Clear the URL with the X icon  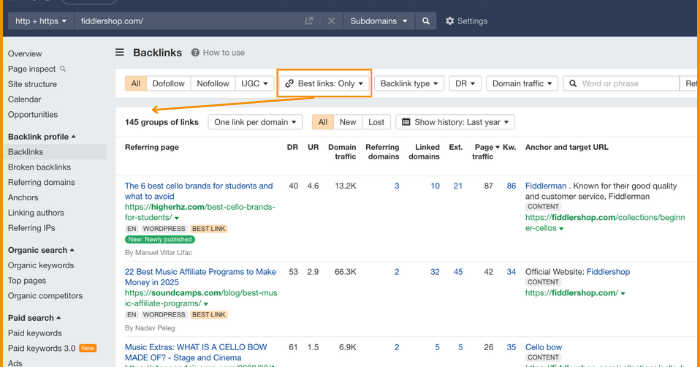click(331, 21)
